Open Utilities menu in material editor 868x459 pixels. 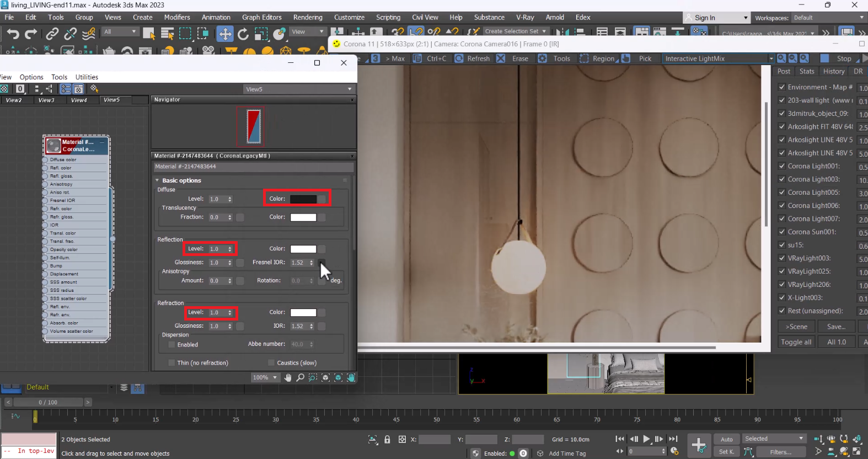[87, 77]
